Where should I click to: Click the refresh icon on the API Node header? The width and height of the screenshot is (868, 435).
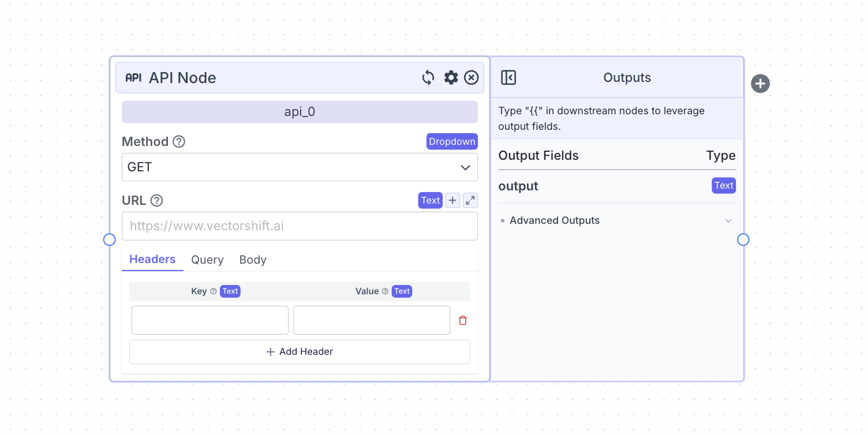tap(428, 77)
